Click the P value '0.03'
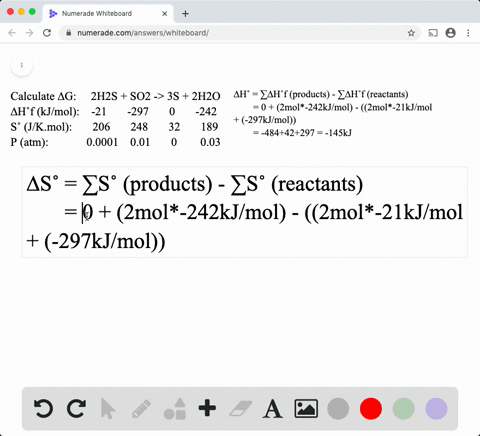Viewport: 480px width, 436px height. click(x=210, y=142)
